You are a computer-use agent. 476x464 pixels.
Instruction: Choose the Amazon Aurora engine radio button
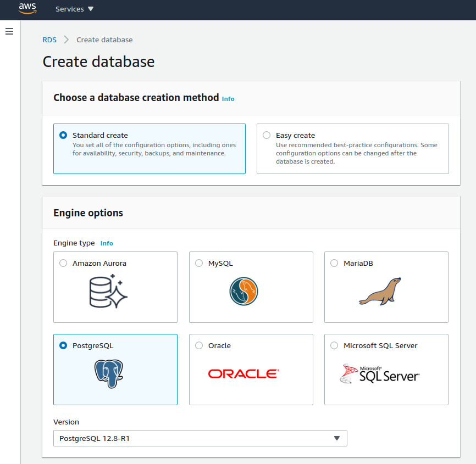click(x=63, y=263)
